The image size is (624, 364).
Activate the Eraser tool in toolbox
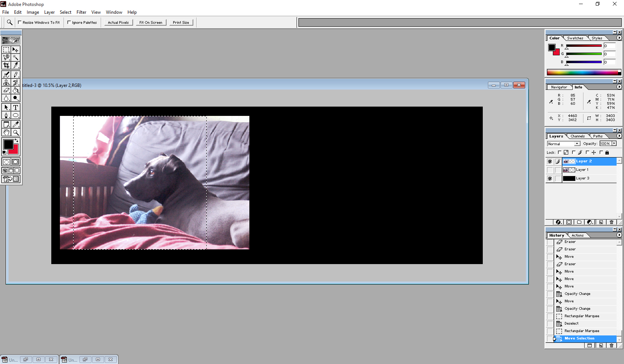6,90
